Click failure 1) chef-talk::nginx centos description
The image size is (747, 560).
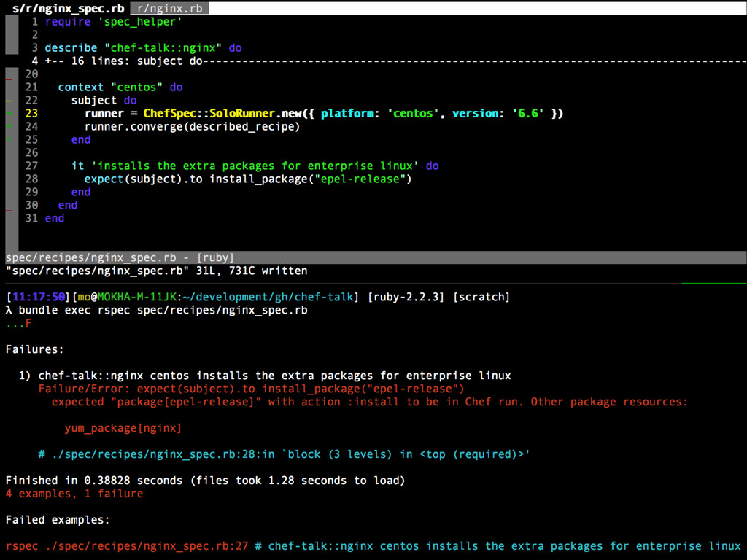tap(265, 376)
